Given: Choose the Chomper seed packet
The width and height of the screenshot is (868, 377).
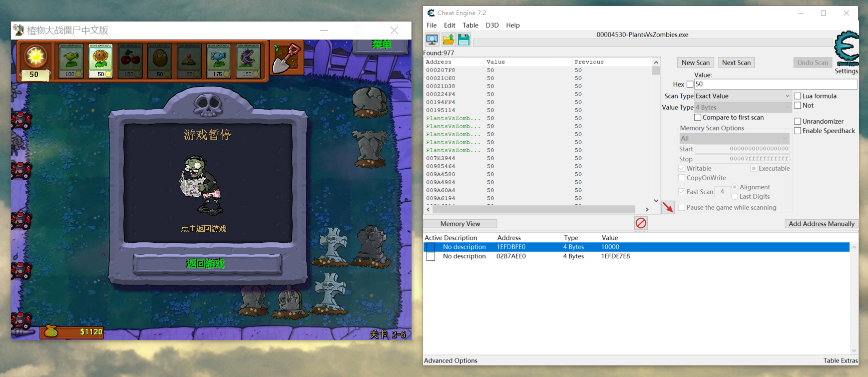Looking at the screenshot, I should tap(248, 61).
